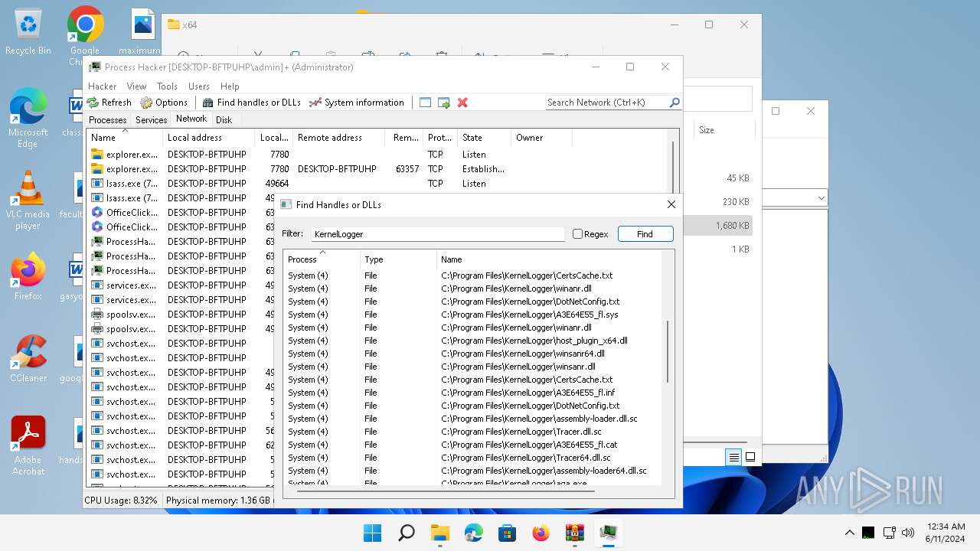Screen dimensions: 980x551
Task: Click vertical scrollbar in Find results
Action: pos(668,352)
